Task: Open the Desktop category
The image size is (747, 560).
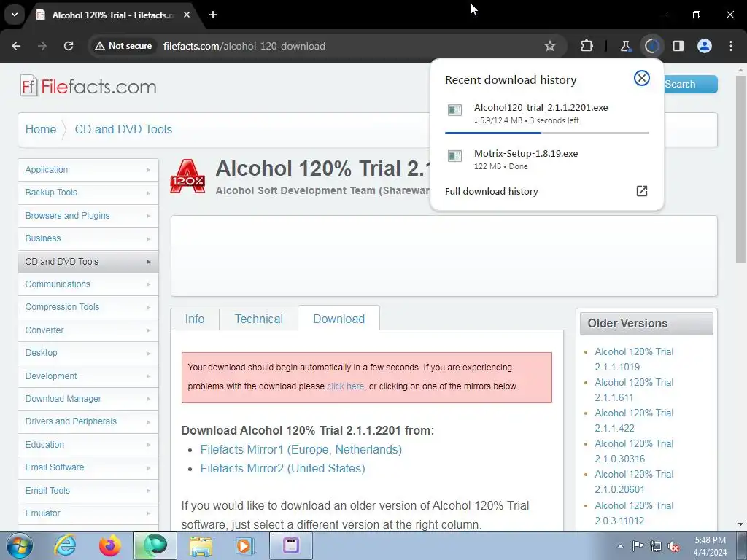Action: 88,353
